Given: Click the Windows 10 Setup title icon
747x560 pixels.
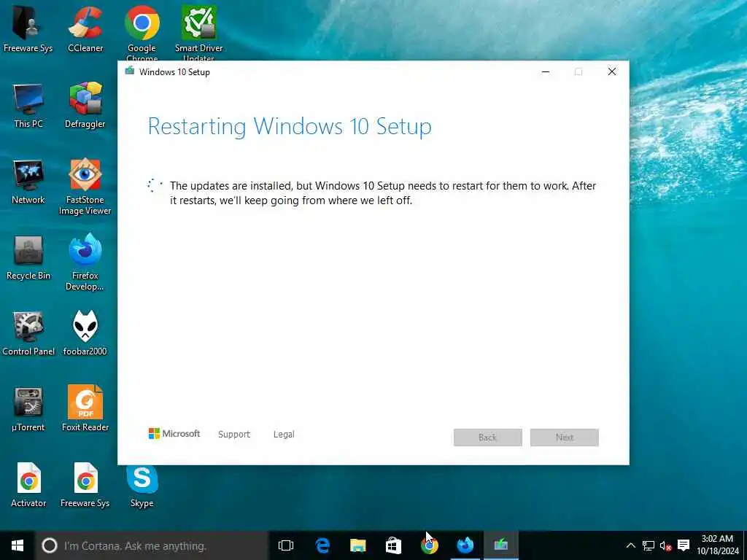Looking at the screenshot, I should (130, 71).
